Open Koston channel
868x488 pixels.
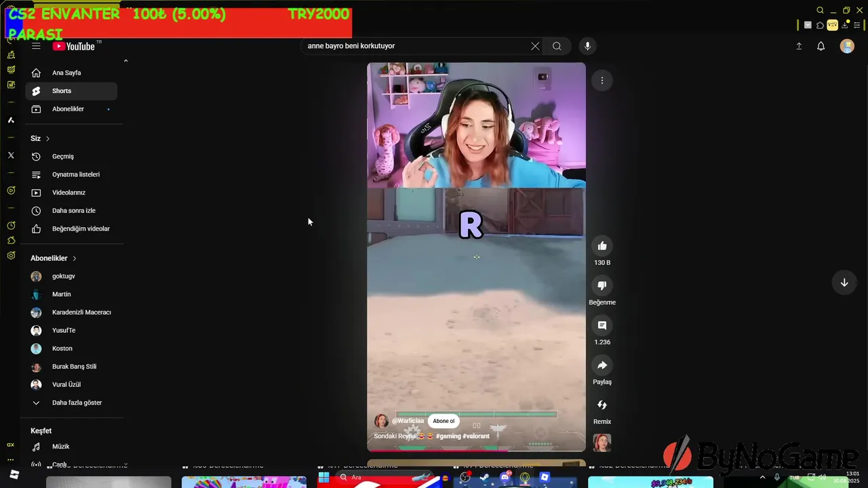coord(71,348)
